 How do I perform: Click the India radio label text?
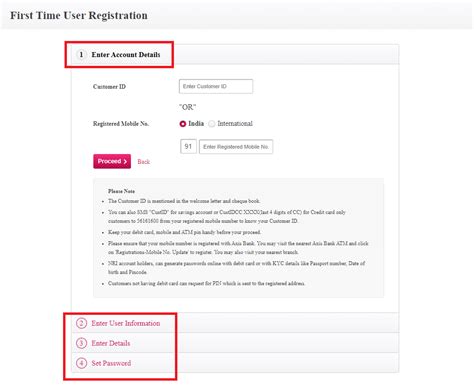coord(196,123)
